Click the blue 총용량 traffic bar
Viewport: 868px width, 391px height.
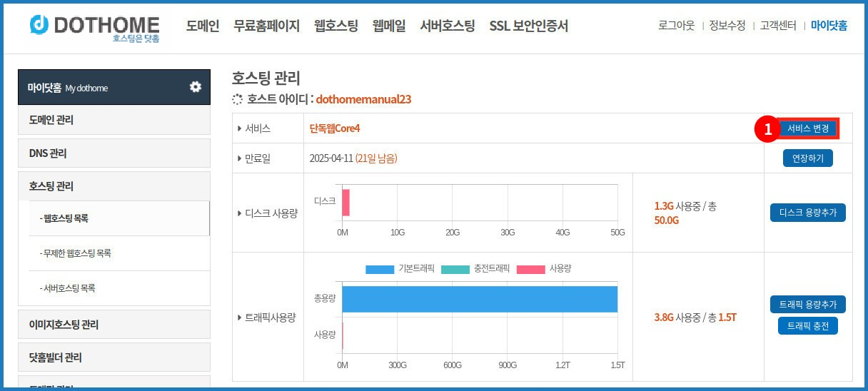pyautogui.click(x=480, y=299)
